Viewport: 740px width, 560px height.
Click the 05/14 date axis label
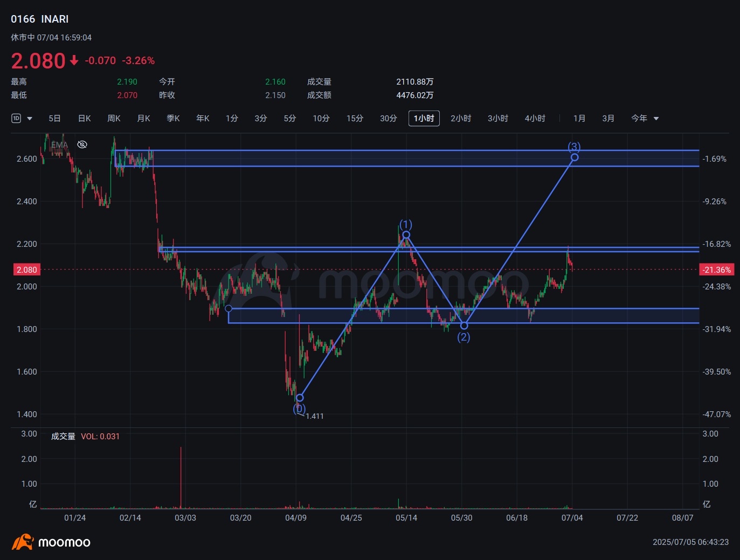(406, 517)
